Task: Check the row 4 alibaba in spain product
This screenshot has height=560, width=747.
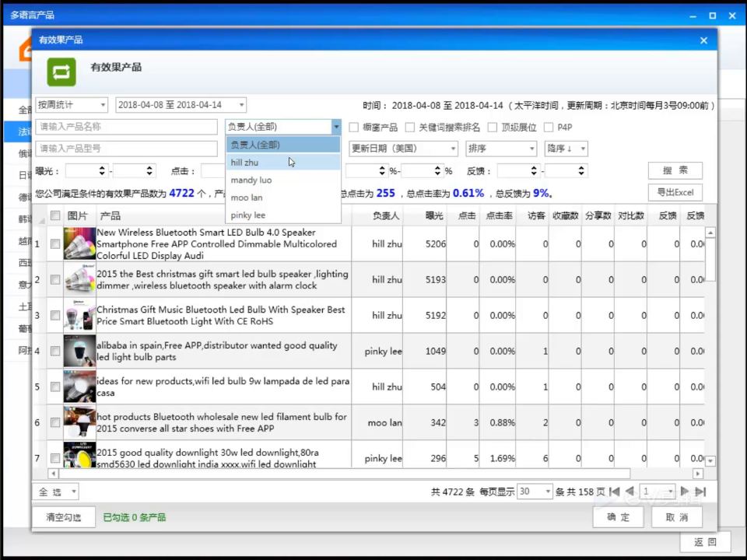Action: 55,351
